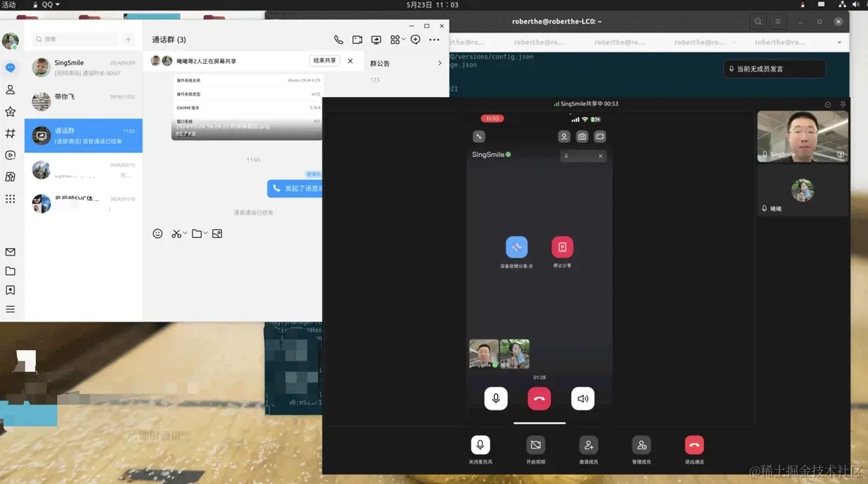The width and height of the screenshot is (868, 484).
Task: Toggle the white microphone button in shared phone
Action: click(x=496, y=399)
